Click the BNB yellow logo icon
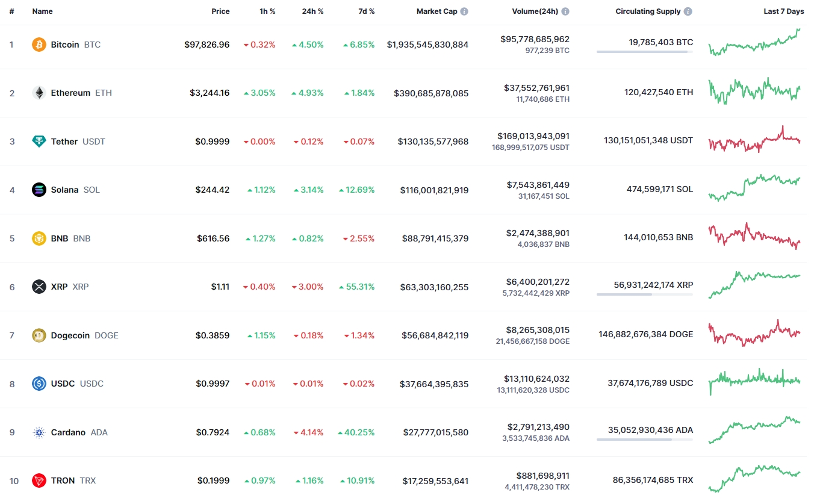 tap(39, 238)
